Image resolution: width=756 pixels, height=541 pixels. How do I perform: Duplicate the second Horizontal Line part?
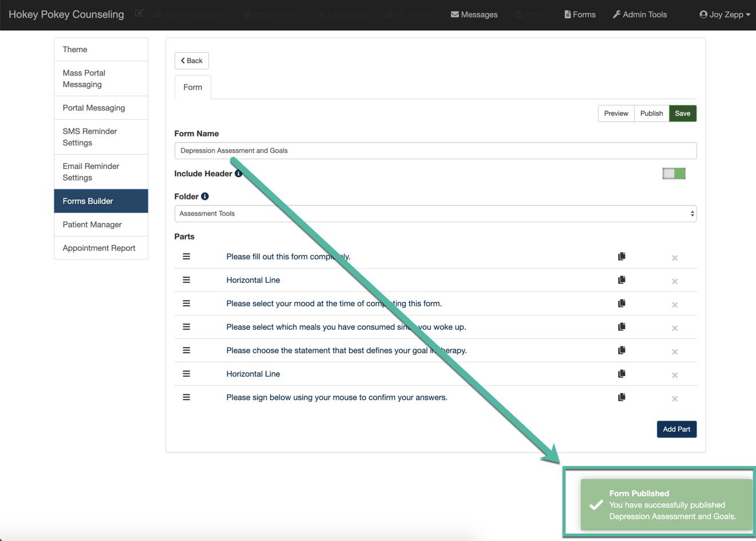[622, 374]
